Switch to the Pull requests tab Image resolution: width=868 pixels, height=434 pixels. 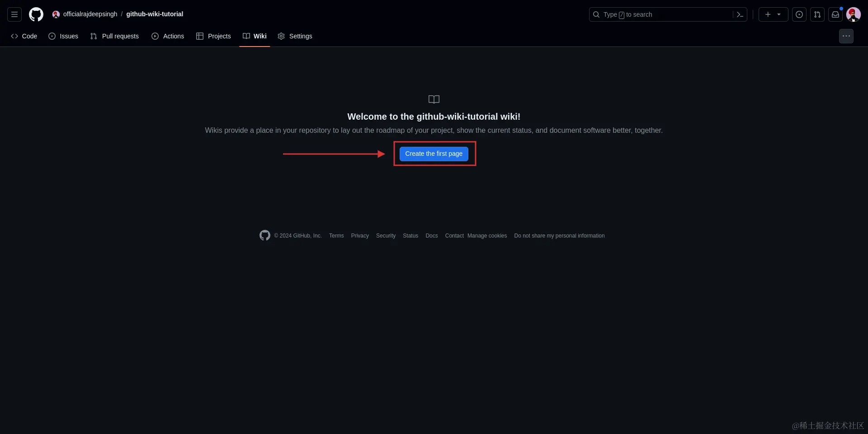114,36
